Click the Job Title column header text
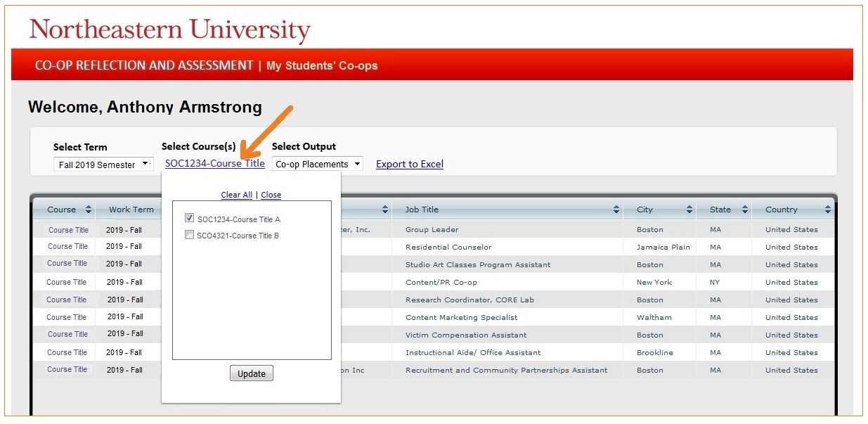This screenshot has height=424, width=868. [422, 210]
